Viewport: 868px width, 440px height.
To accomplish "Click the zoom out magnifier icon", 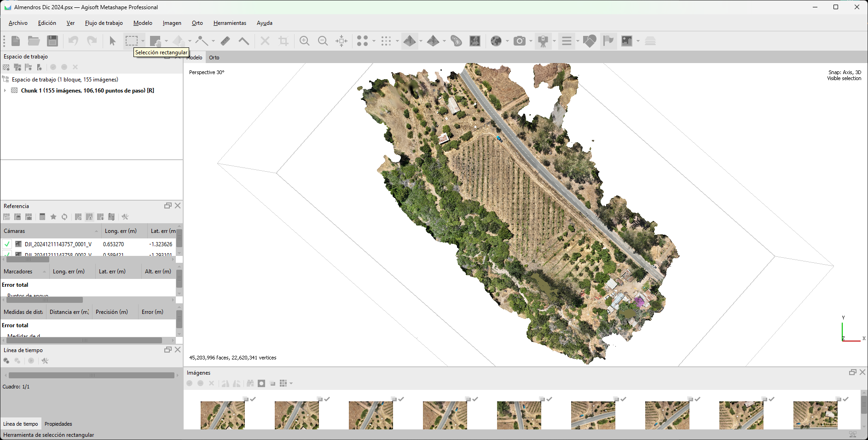I will click(323, 41).
